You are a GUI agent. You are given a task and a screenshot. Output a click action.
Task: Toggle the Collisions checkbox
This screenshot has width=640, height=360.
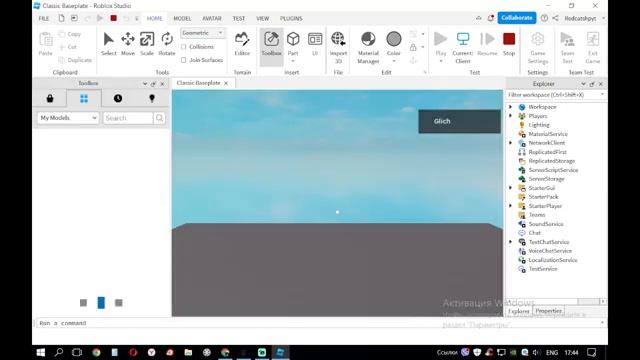point(184,47)
